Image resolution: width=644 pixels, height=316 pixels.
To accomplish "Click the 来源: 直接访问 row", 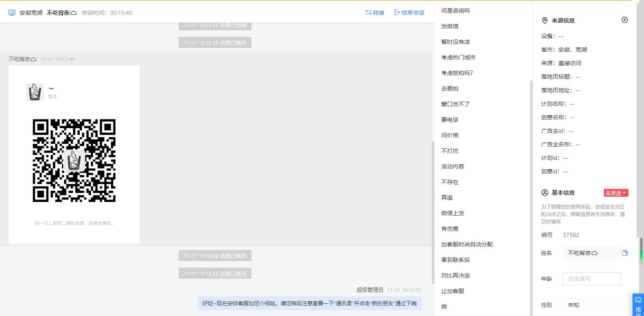I will pyautogui.click(x=561, y=63).
